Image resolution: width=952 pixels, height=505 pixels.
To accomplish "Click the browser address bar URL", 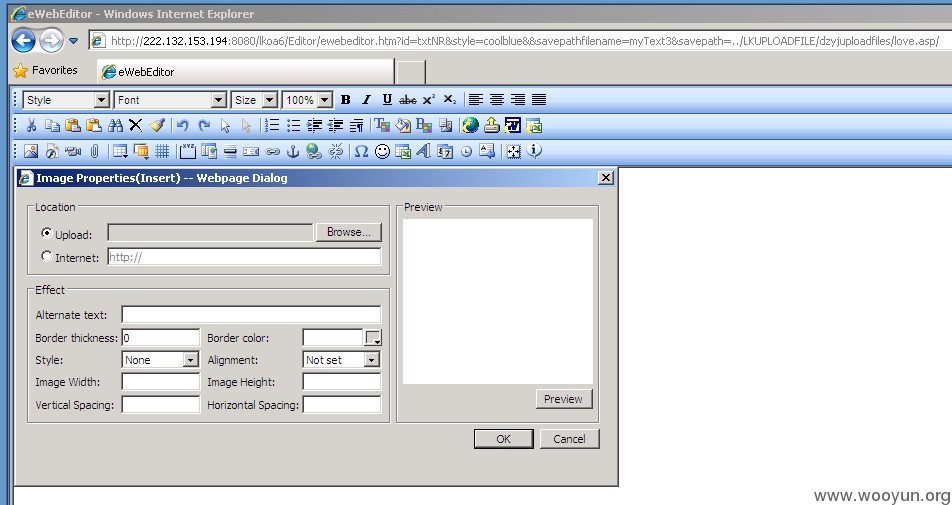I will [525, 41].
